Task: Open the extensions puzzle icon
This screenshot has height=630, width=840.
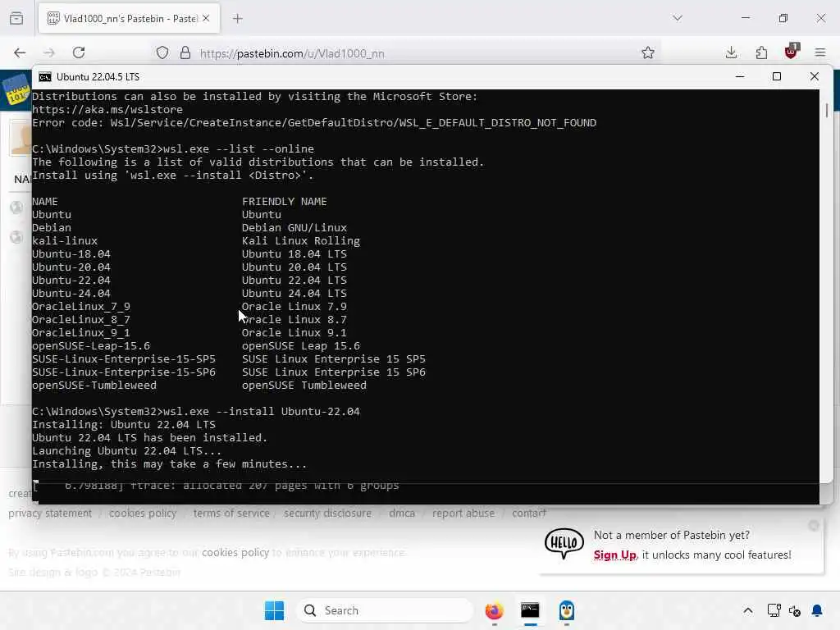Action: (x=761, y=52)
